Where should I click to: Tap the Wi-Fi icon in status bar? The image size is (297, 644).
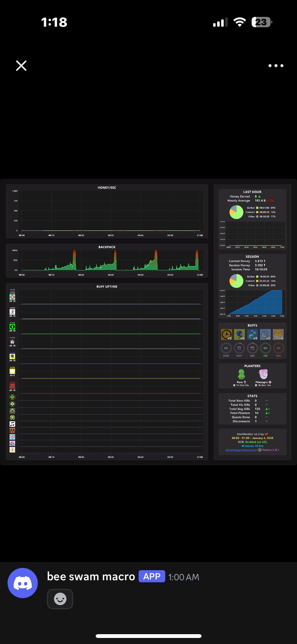click(240, 22)
